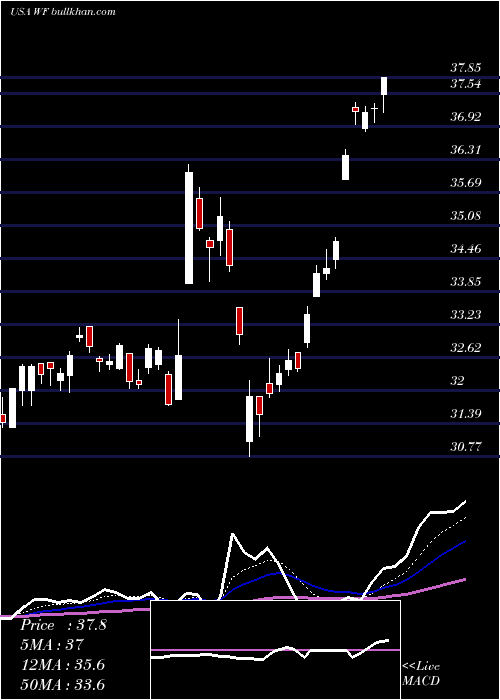This screenshot has height=700, width=500.
Task: Click the 30.77 price axis label
Action: coord(465,446)
